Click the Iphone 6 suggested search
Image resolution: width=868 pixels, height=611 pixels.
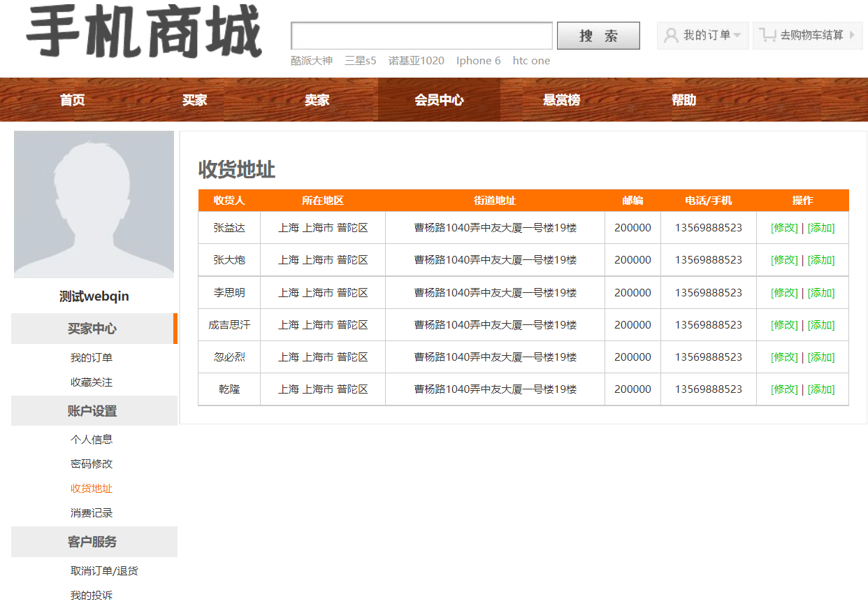478,61
